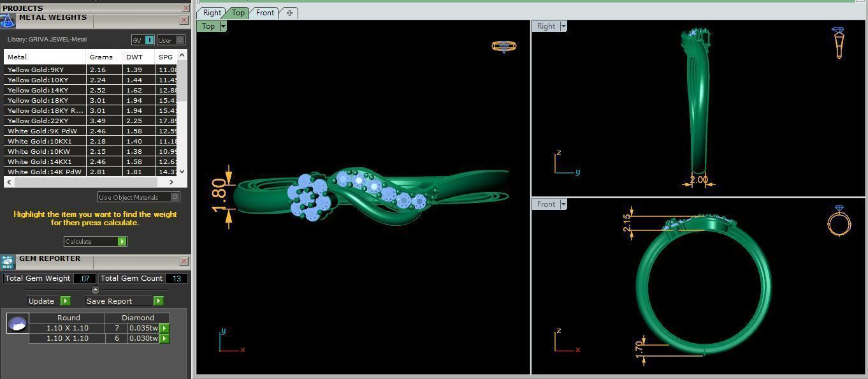Viewport: 868px width, 379px height.
Task: Click the green arrow next to Calculate
Action: point(122,241)
